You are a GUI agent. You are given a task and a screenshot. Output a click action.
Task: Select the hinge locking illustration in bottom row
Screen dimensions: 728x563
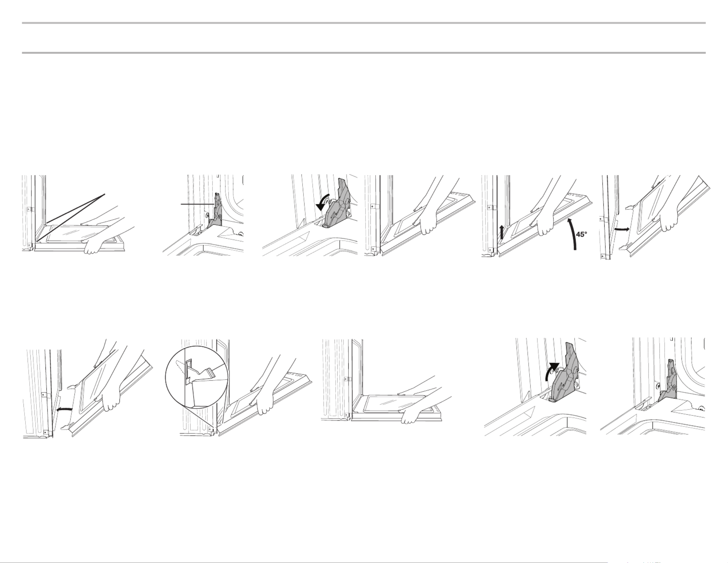535,388
